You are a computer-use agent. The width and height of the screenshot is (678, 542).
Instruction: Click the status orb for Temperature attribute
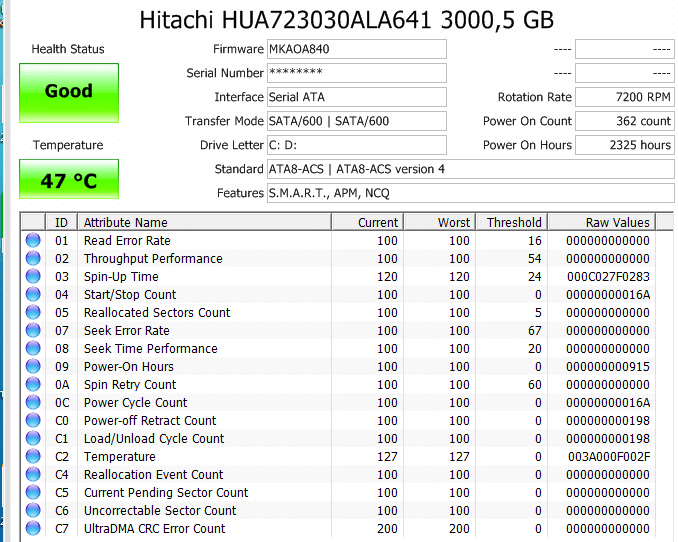[x=33, y=456]
